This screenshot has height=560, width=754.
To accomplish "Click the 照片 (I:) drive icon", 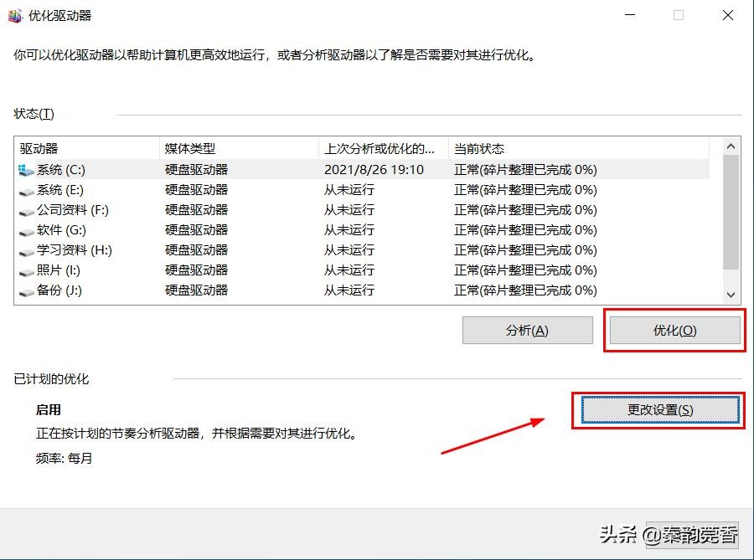I will pos(26,270).
